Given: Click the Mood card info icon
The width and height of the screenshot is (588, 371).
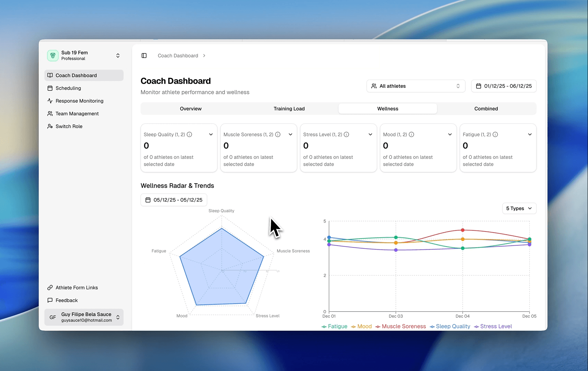Looking at the screenshot, I should click(411, 134).
